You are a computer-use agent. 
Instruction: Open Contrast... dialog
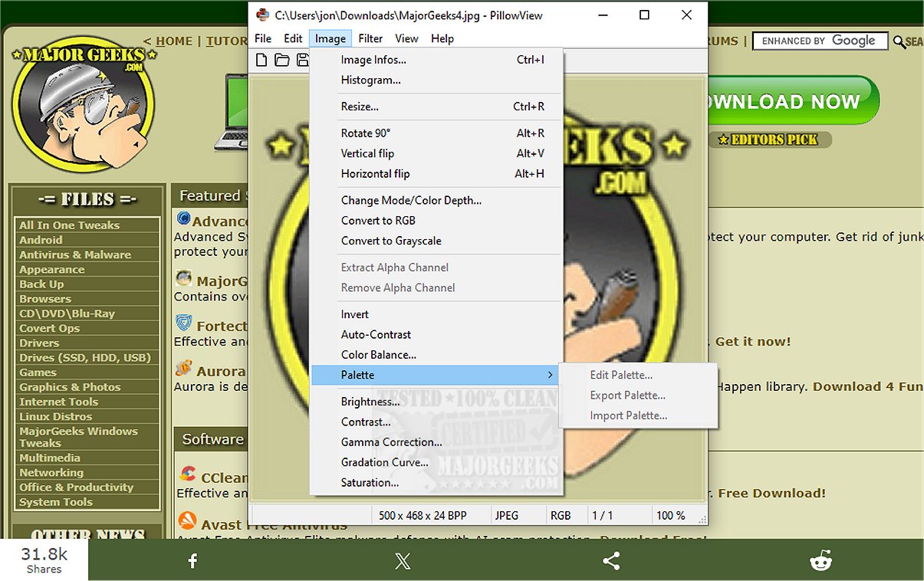coord(436,422)
